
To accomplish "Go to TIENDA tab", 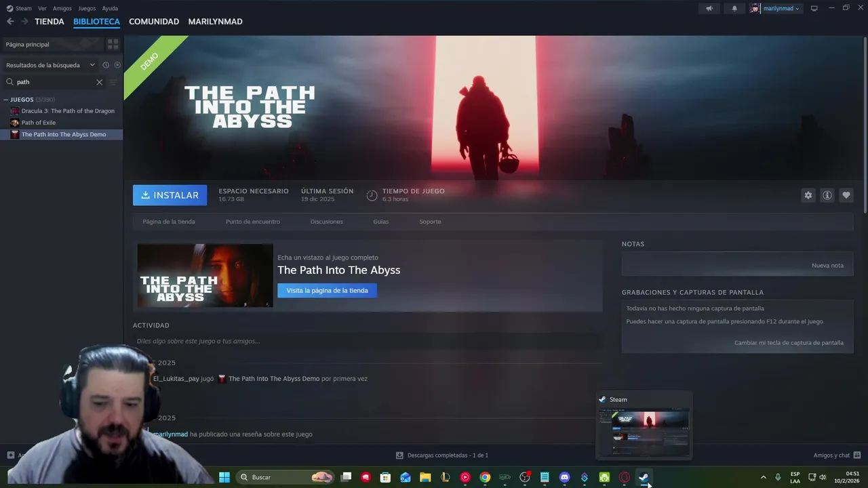I will click(x=50, y=22).
